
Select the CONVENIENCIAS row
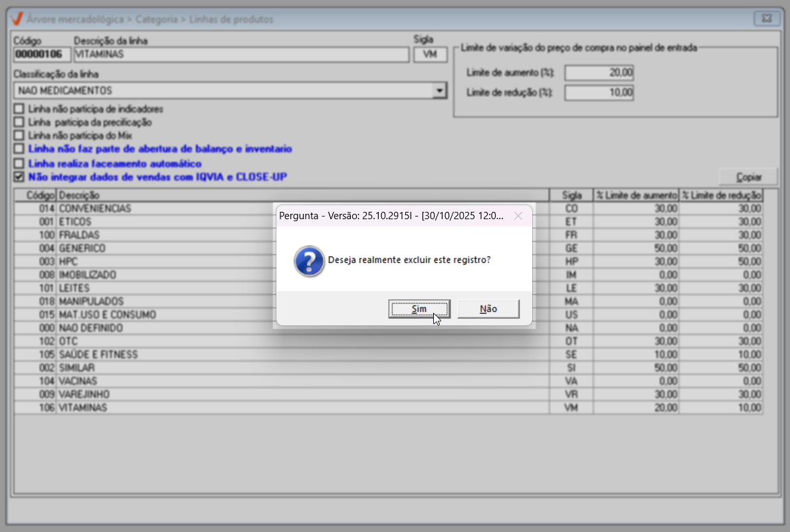pyautogui.click(x=388, y=209)
